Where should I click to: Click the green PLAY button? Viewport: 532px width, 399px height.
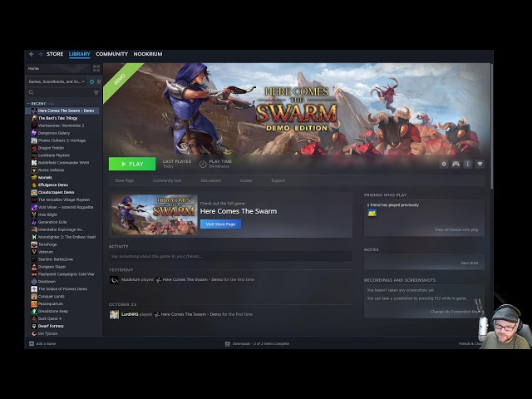click(x=132, y=164)
